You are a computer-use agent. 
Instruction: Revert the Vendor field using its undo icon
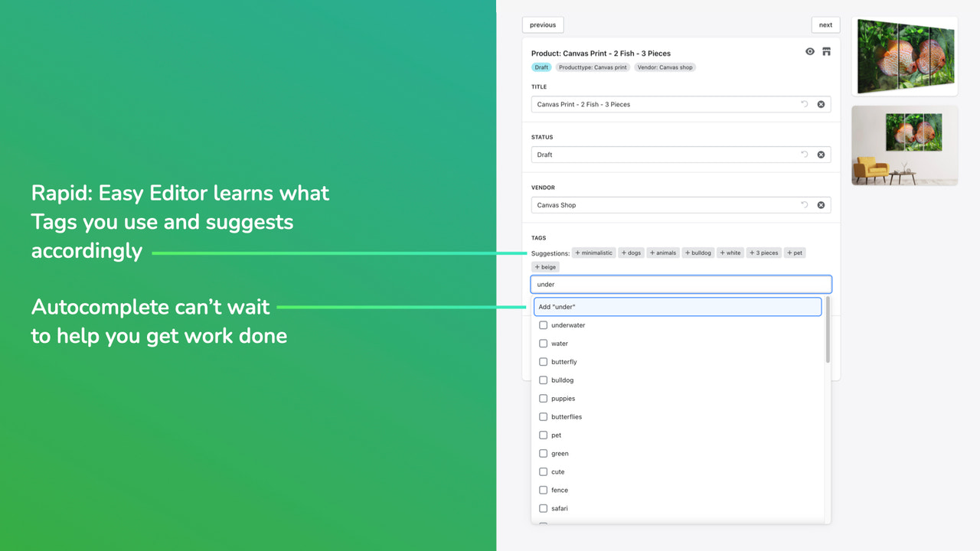pos(804,204)
